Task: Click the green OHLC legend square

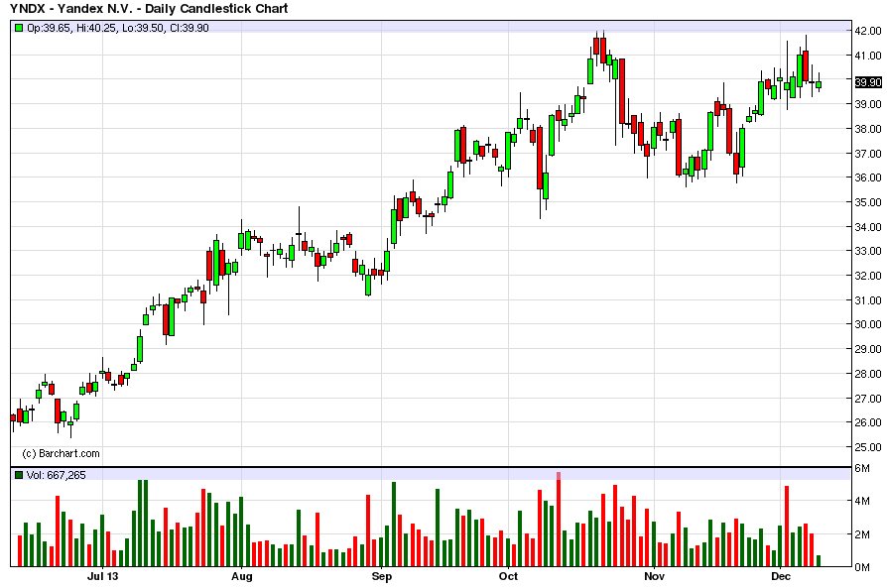Action: coord(19,27)
